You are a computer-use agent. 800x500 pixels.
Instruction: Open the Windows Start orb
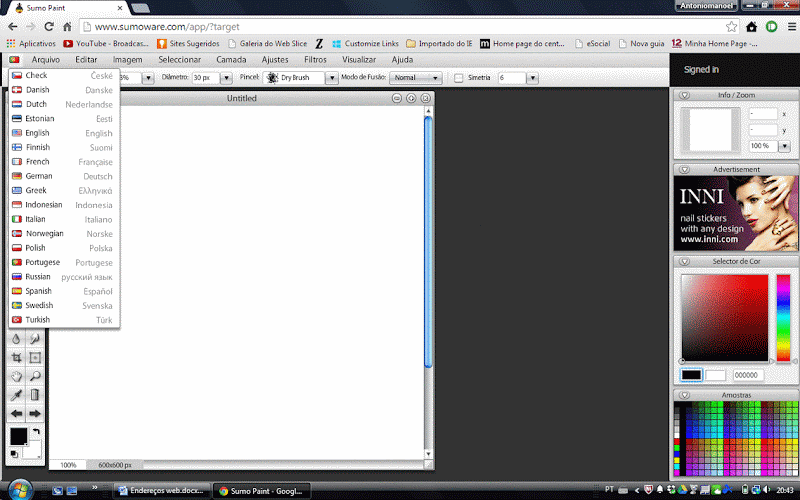(x=19, y=490)
